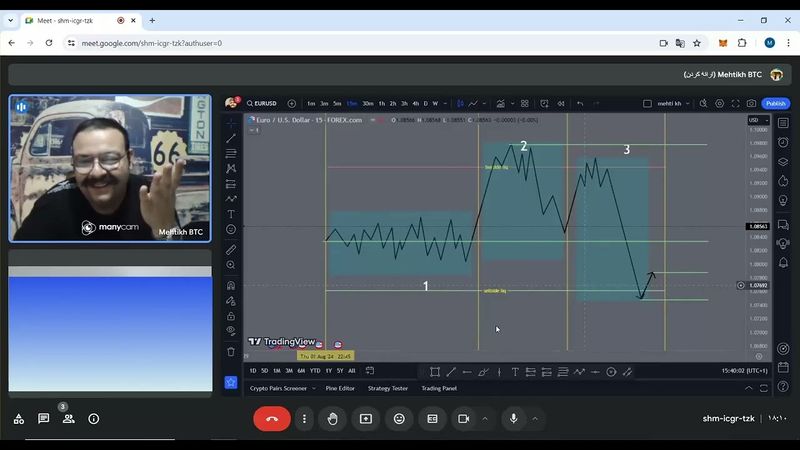The width and height of the screenshot is (800, 450).
Task: Open the emoji reactions in Meet
Action: point(399,419)
